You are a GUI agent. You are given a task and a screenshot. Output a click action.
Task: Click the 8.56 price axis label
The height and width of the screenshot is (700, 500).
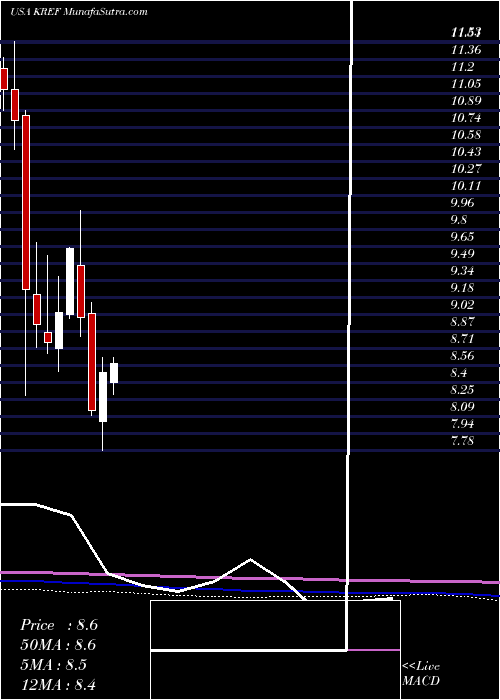point(463,356)
